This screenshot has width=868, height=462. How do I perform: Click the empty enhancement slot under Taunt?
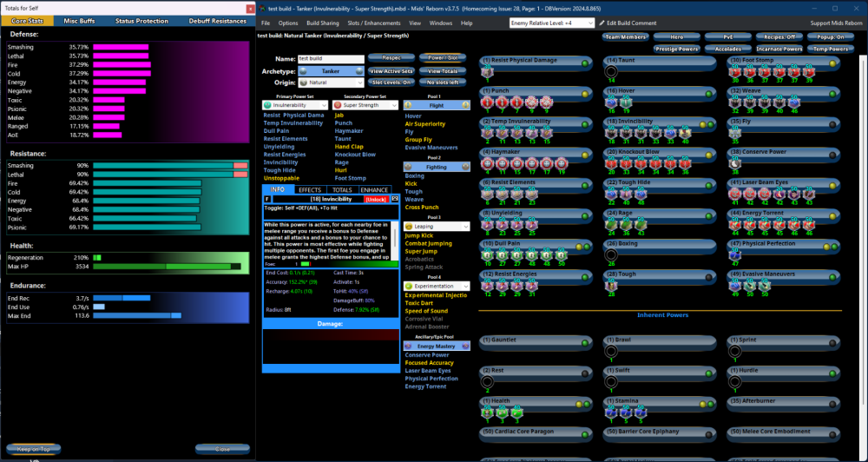[611, 72]
